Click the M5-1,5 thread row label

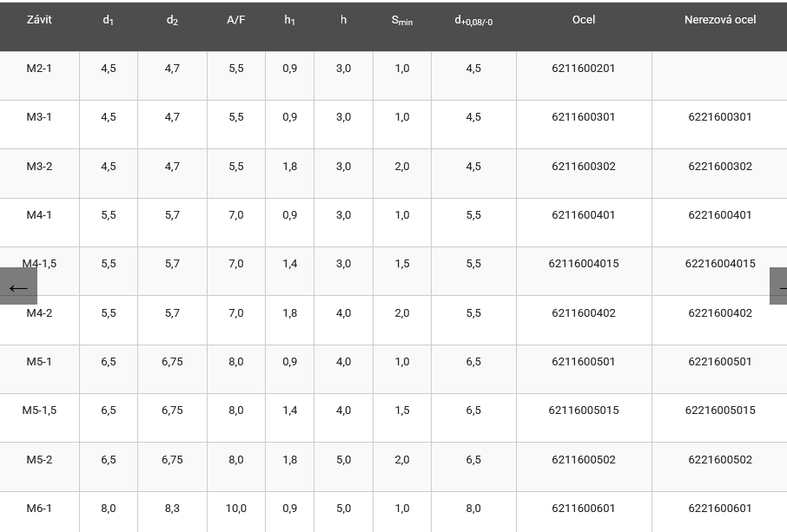coord(39,410)
